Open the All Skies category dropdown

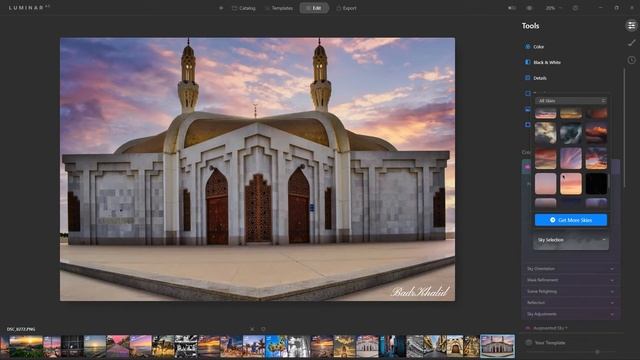pyautogui.click(x=571, y=101)
